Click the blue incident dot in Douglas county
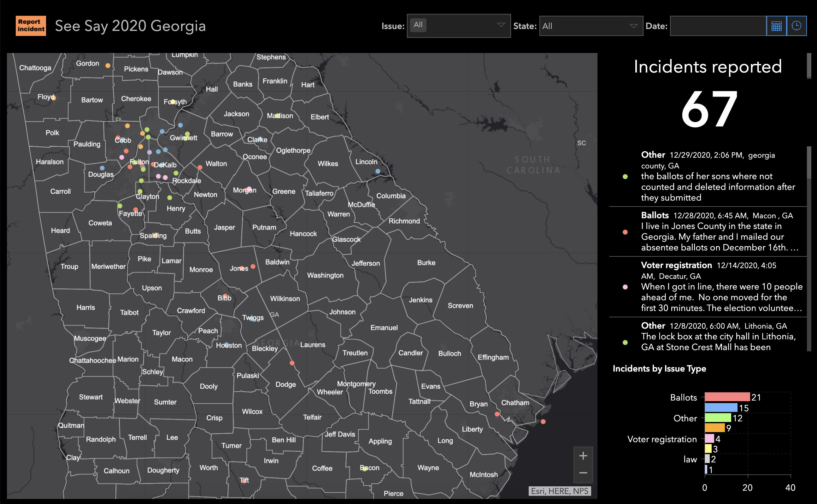817x504 pixels. point(102,168)
